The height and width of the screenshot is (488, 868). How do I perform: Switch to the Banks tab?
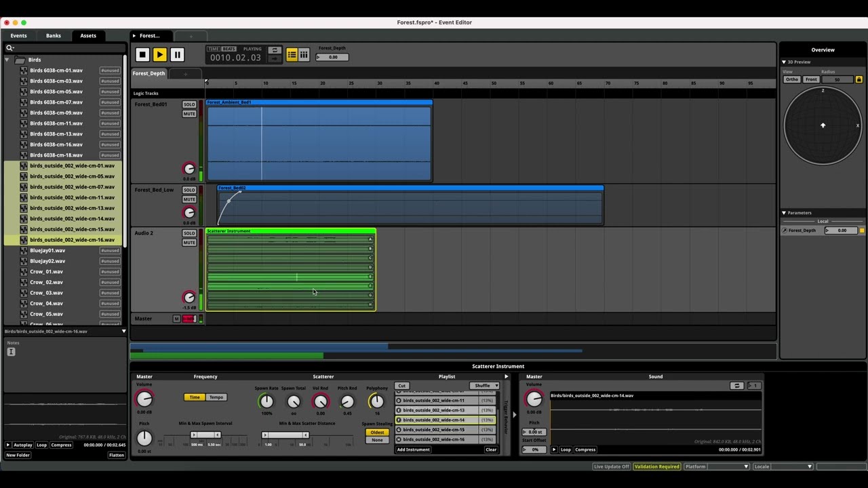pyautogui.click(x=54, y=36)
